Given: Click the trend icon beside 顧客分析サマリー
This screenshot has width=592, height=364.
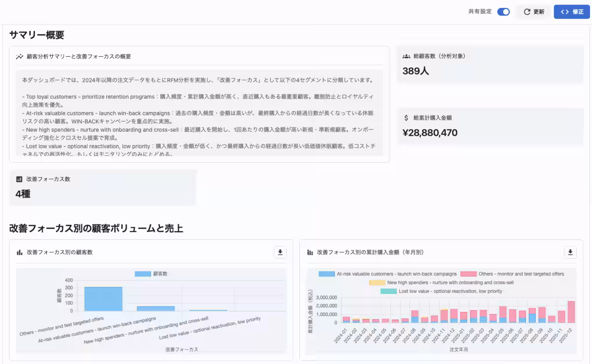Looking at the screenshot, I should pos(20,57).
